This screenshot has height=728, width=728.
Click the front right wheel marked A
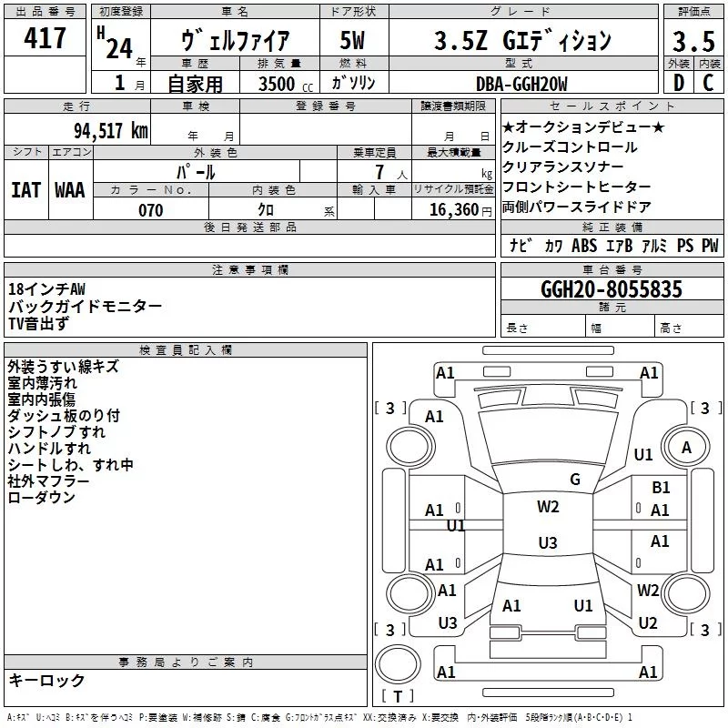tap(687, 447)
